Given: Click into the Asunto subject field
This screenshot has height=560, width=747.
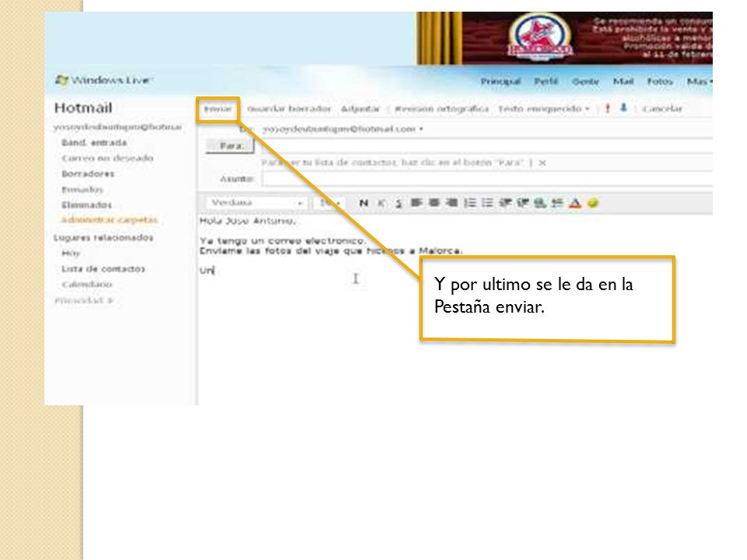Looking at the screenshot, I should point(487,179).
